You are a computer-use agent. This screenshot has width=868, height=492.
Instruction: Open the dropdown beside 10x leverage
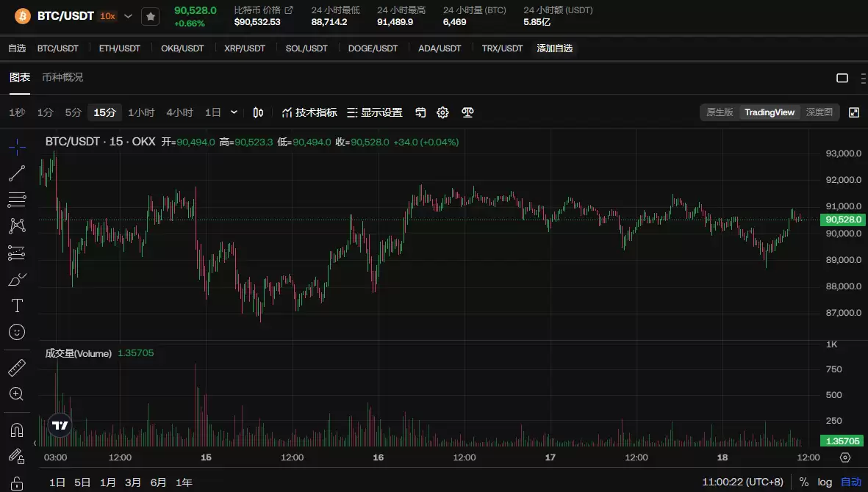[x=128, y=15]
